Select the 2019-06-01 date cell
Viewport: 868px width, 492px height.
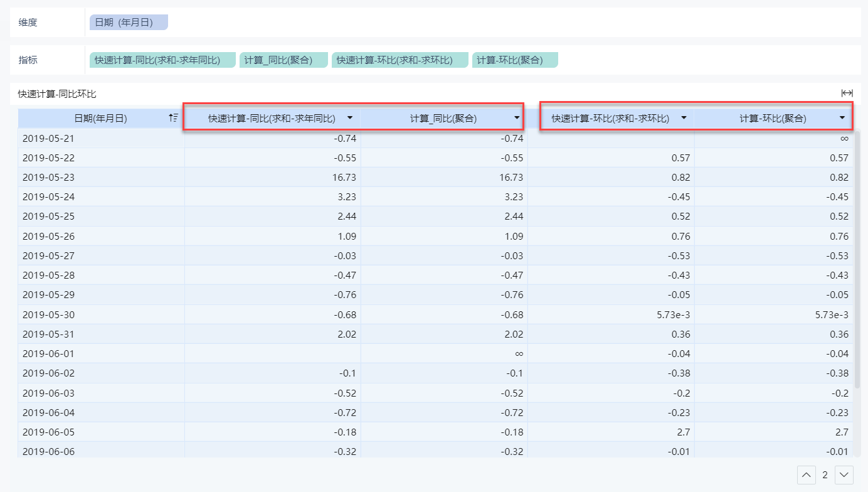(102, 353)
